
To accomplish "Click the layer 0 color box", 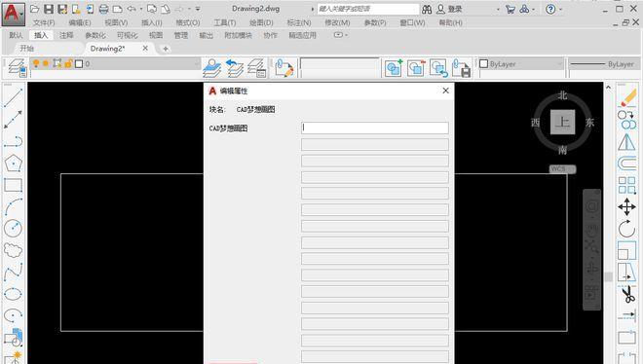I will point(79,64).
